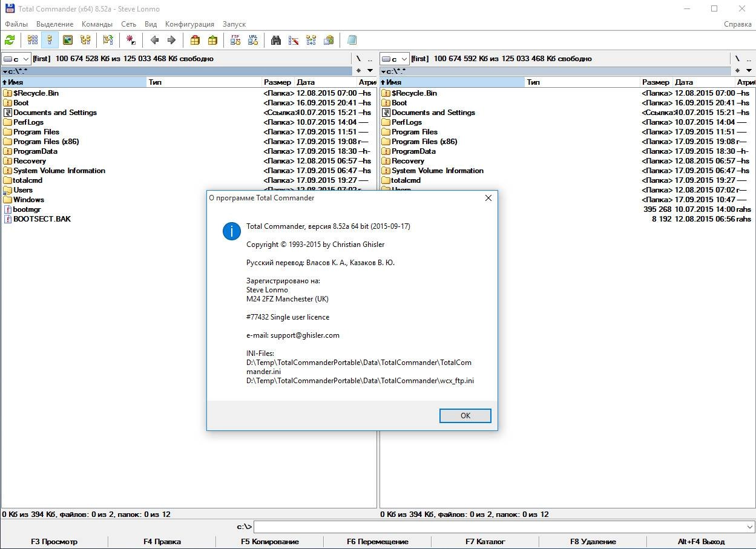Connect to FTP server icon
The width and height of the screenshot is (756, 549).
point(235,40)
